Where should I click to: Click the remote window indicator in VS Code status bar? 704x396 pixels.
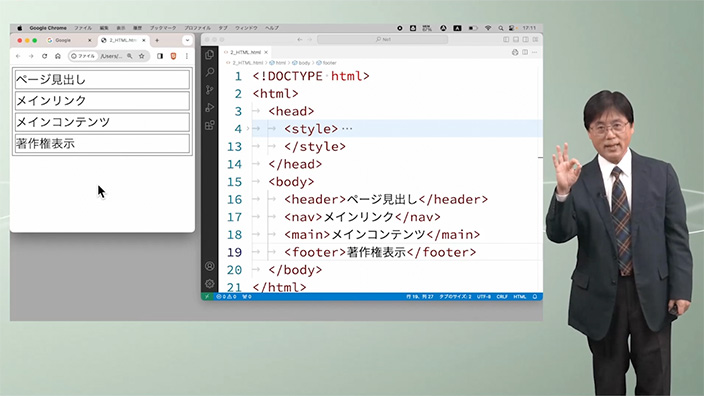[207, 296]
